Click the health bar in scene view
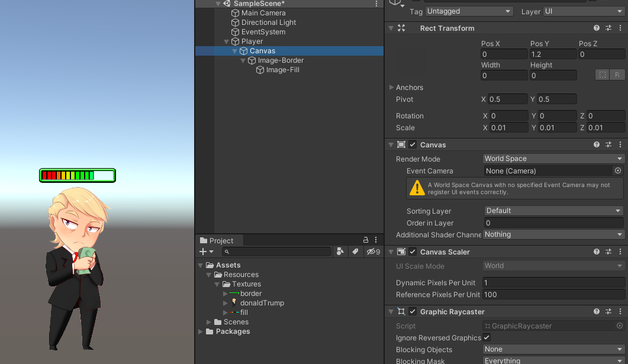The height and width of the screenshot is (364, 628). pyautogui.click(x=78, y=175)
